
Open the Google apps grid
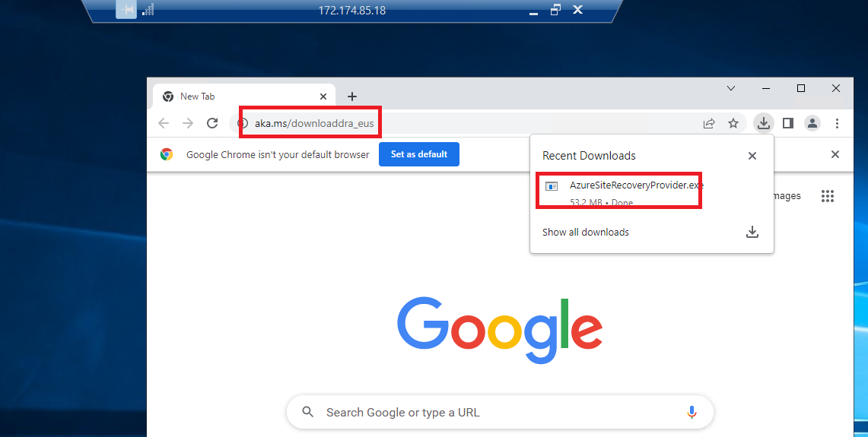[828, 196]
